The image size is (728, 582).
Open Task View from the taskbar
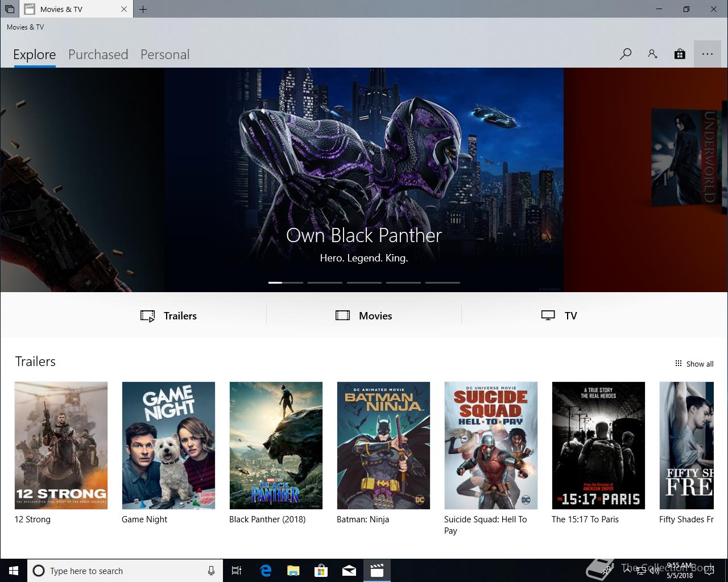(x=237, y=571)
